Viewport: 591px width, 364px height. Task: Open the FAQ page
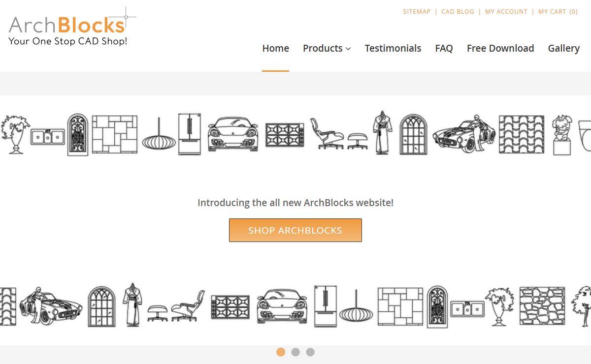coord(444,48)
